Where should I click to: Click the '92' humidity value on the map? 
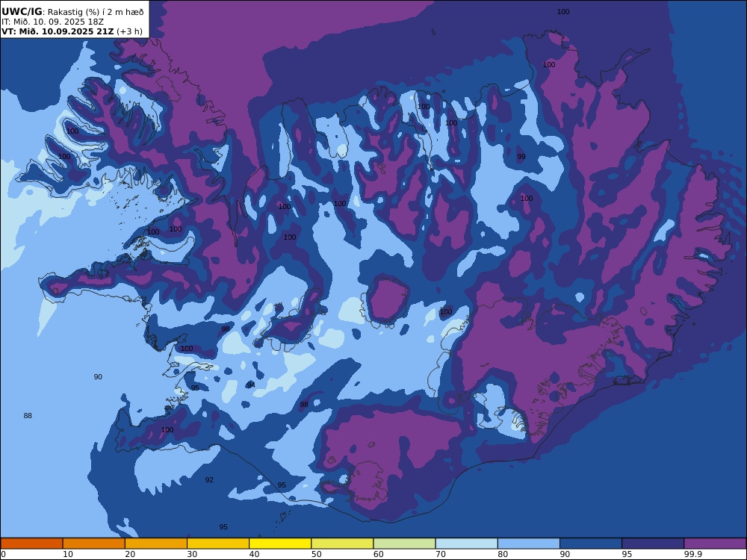[x=209, y=479]
